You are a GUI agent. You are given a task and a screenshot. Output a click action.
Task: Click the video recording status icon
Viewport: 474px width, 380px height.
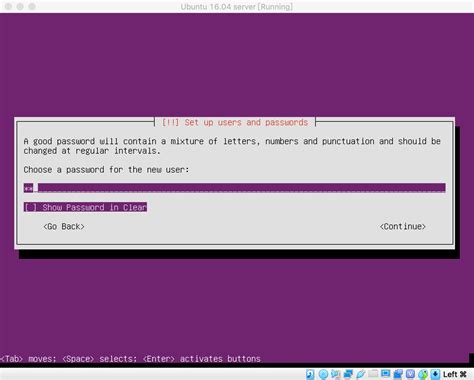pos(398,374)
